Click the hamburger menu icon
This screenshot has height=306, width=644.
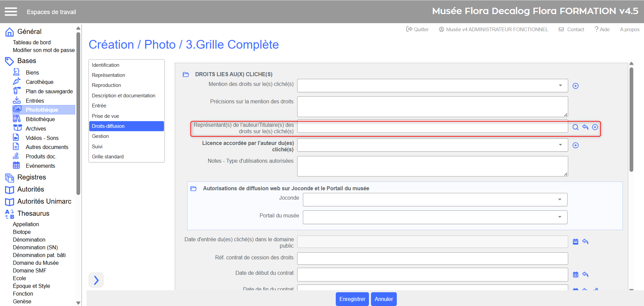point(11,12)
